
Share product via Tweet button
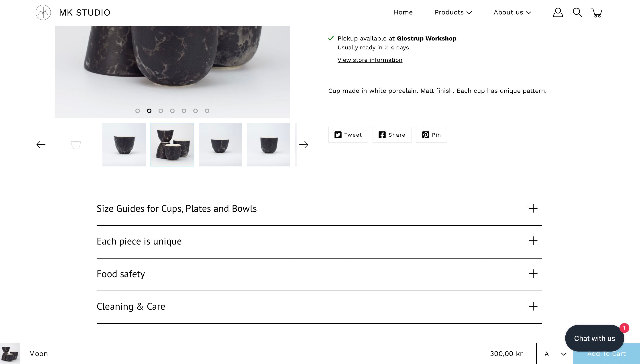(348, 135)
